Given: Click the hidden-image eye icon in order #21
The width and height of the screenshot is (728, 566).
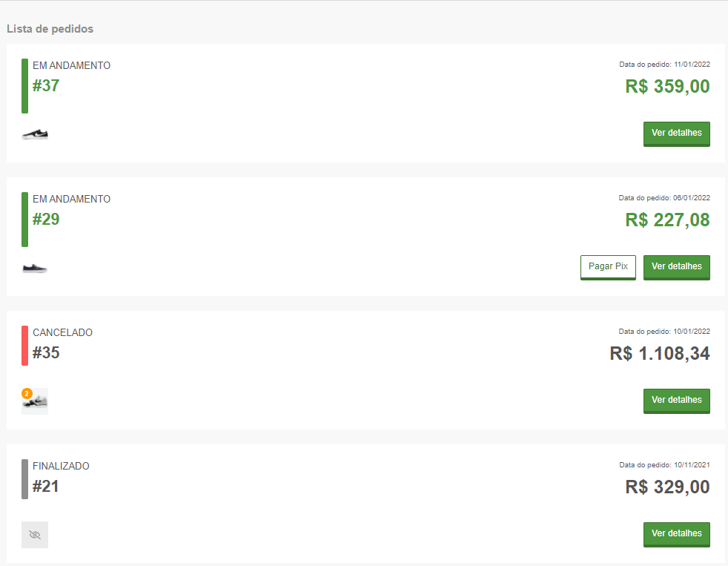Looking at the screenshot, I should (x=35, y=535).
